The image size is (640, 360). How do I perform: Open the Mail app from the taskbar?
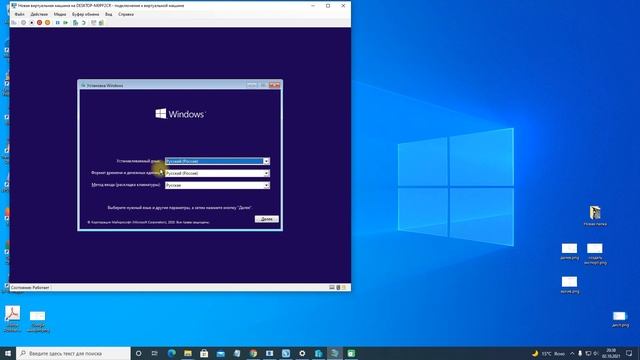coord(220,353)
